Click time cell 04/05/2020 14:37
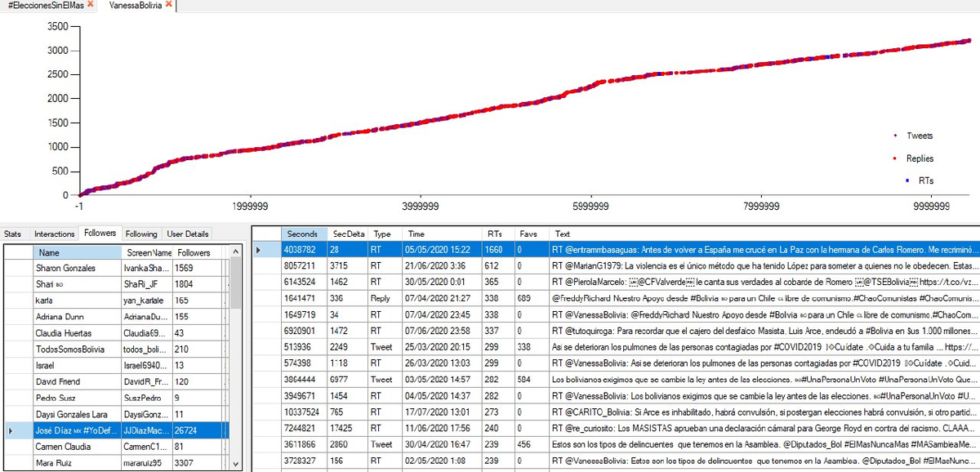The width and height of the screenshot is (980, 472). pyautogui.click(x=443, y=395)
